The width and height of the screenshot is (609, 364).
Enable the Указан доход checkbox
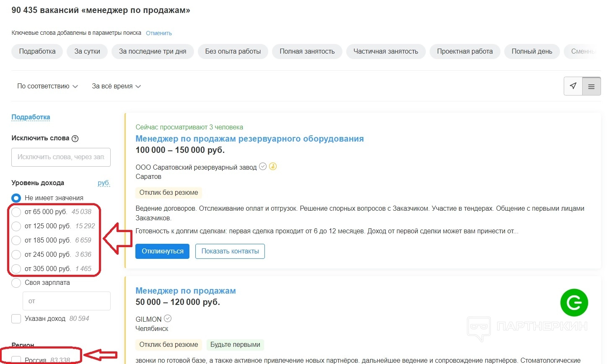16,319
